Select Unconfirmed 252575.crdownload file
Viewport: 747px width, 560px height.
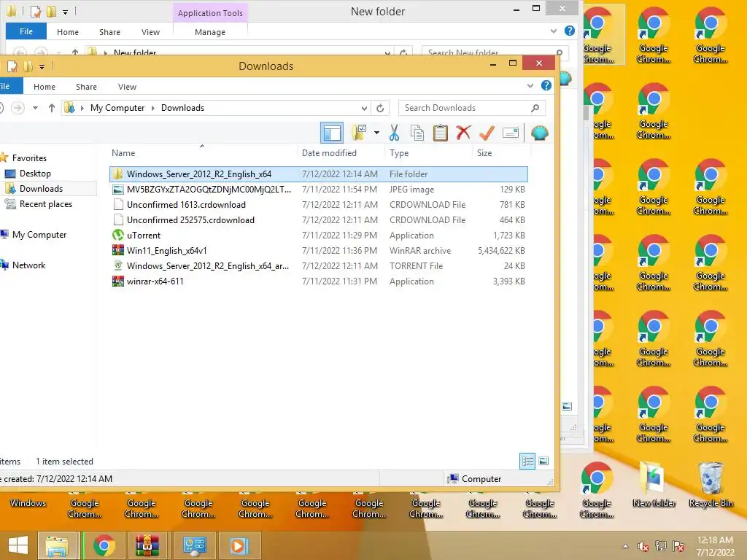coord(319,220)
